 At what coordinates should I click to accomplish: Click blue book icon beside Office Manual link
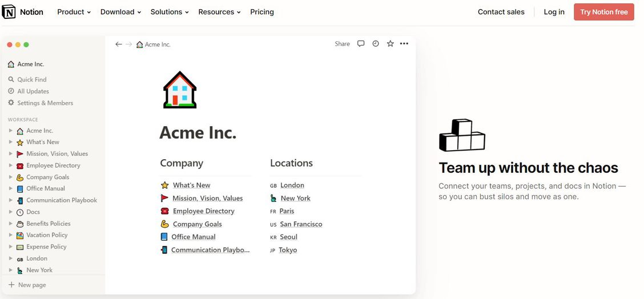[x=164, y=237]
